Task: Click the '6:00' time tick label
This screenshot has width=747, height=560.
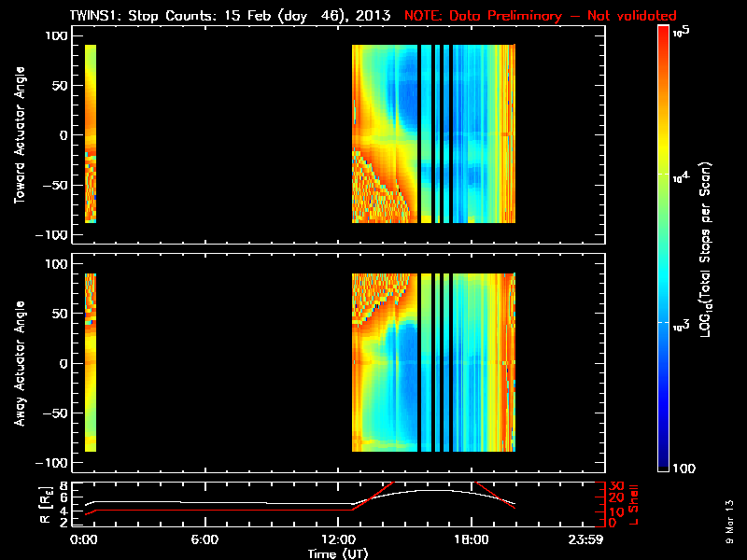Action: click(204, 539)
